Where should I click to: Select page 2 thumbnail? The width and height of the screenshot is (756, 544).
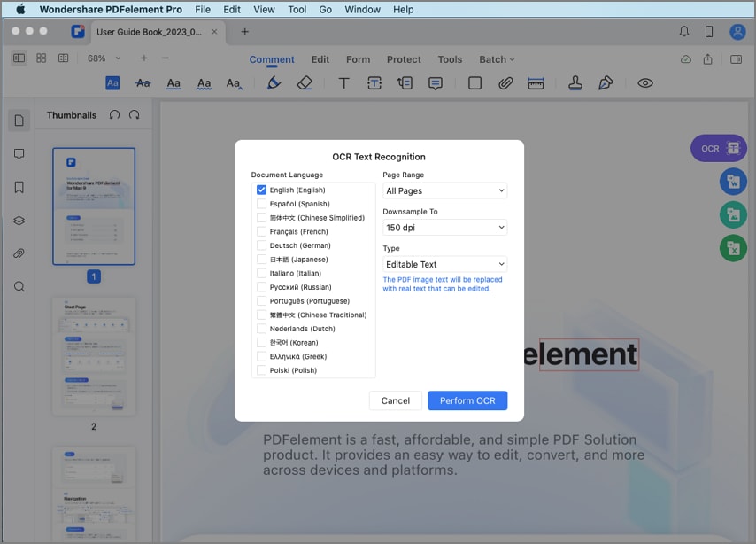[94, 356]
